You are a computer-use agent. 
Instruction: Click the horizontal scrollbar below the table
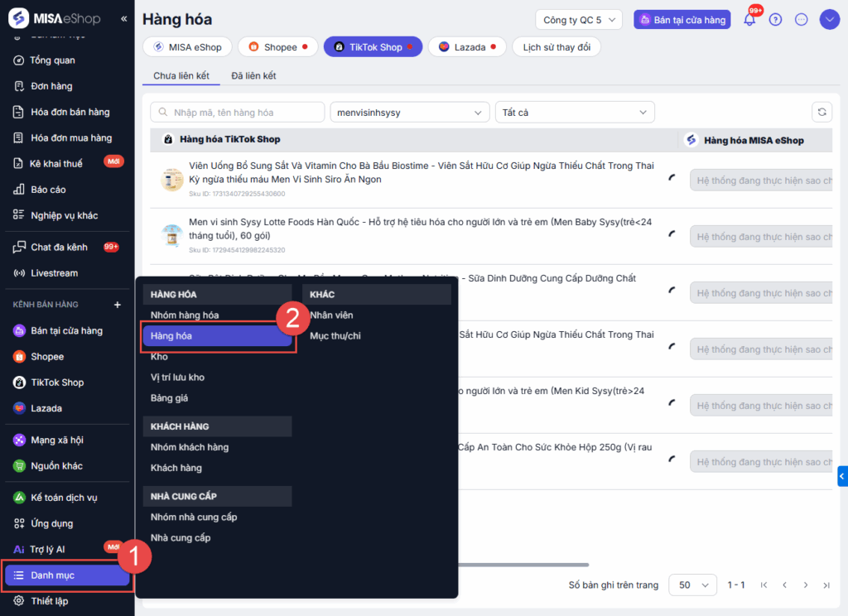point(523,565)
